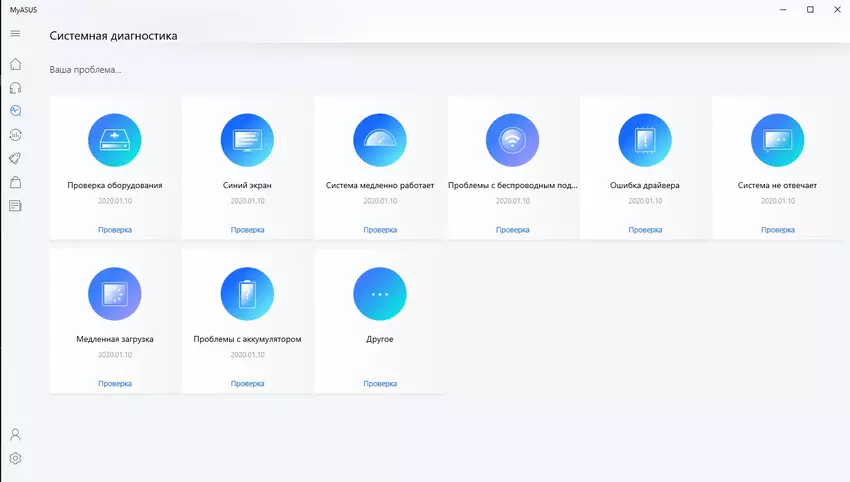Viewport: 850px width, 482px height.
Task: Open the news list icon in the sidebar
Action: (15, 206)
